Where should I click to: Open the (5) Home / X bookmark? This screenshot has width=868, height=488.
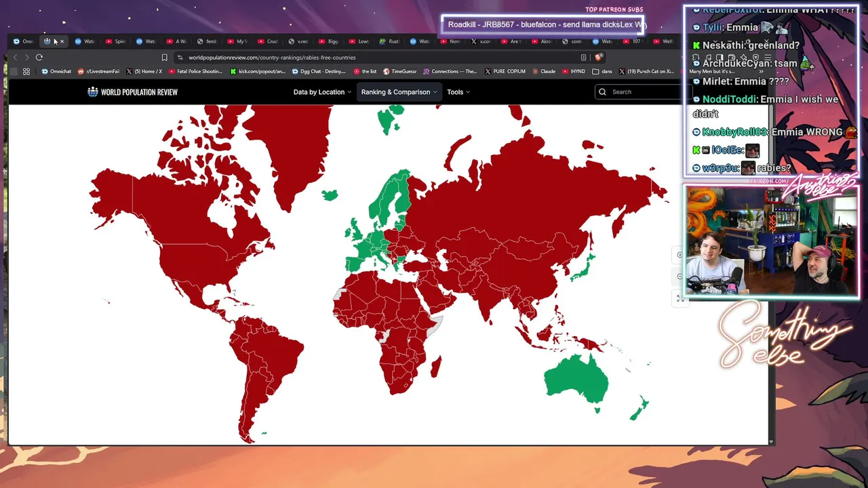(x=144, y=71)
